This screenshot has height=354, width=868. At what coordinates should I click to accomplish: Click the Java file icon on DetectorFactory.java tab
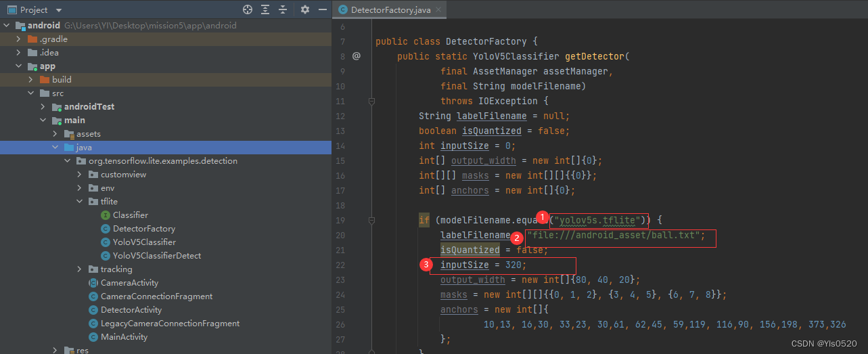click(342, 9)
